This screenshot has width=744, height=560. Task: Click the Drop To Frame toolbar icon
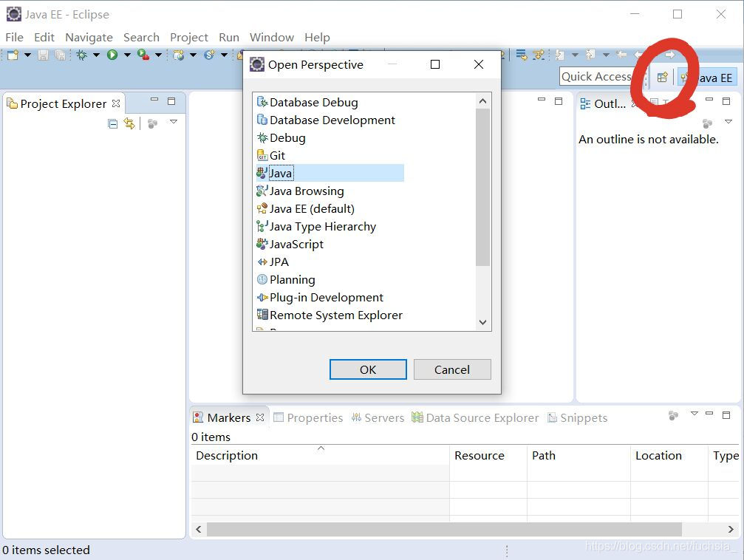[x=522, y=55]
